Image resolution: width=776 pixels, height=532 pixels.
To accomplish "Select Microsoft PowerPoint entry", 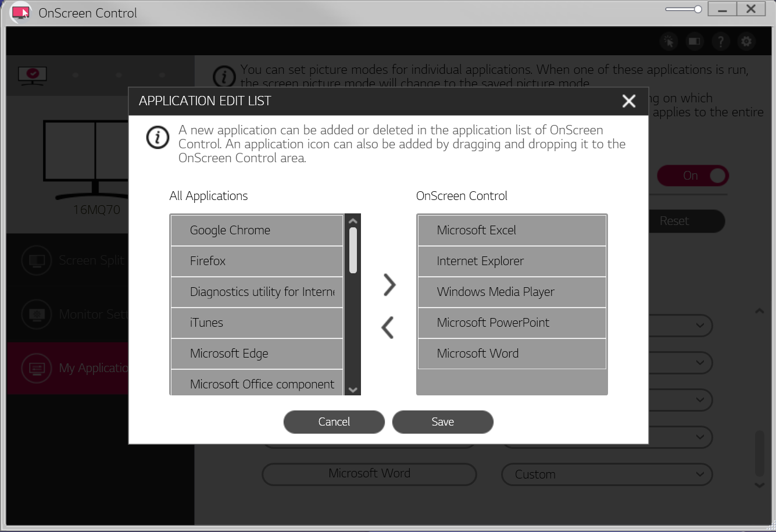I will (x=512, y=323).
